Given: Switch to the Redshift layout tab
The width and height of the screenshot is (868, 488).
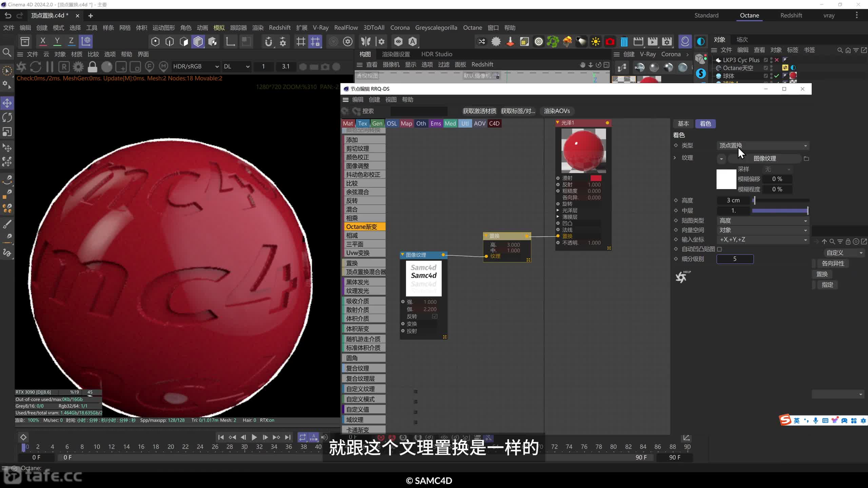Looking at the screenshot, I should click(791, 15).
